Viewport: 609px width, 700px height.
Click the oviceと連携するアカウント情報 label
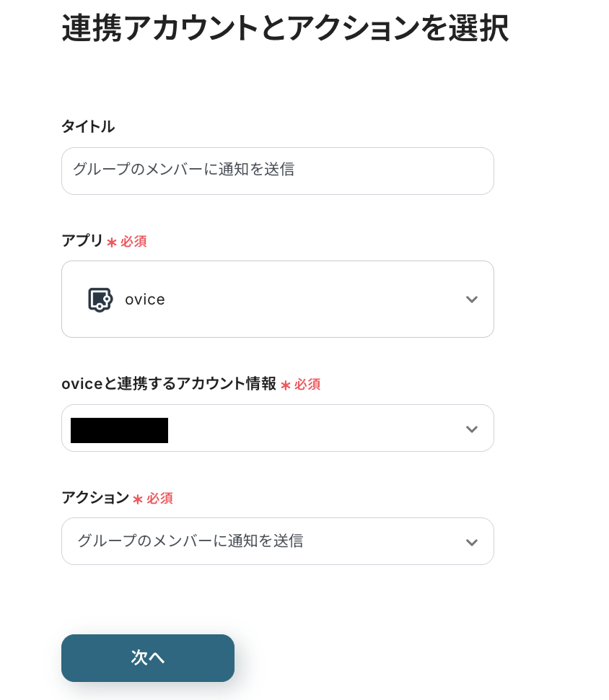(169, 384)
